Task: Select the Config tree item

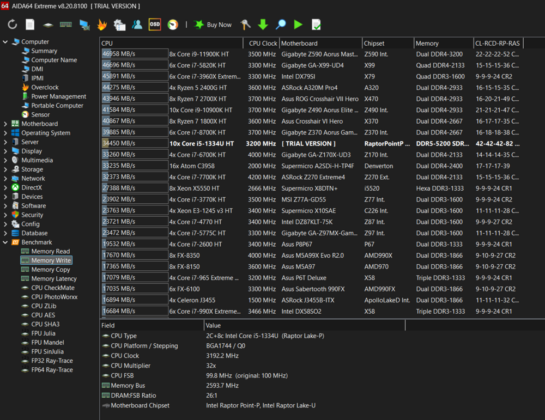Action: pyautogui.click(x=30, y=224)
